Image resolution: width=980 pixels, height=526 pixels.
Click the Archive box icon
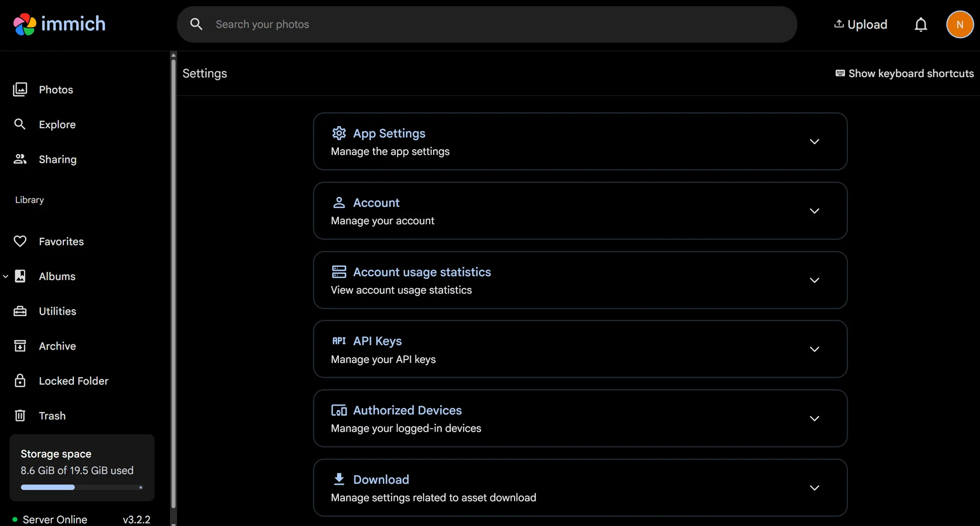point(20,346)
